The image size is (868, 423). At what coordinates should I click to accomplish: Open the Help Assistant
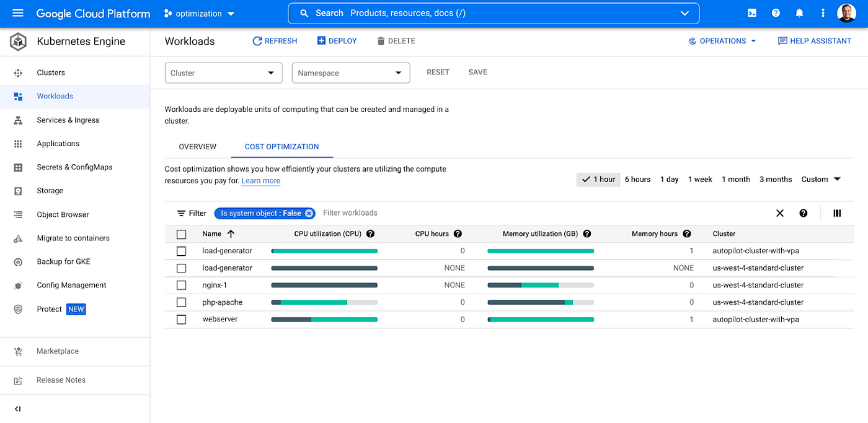(x=814, y=41)
